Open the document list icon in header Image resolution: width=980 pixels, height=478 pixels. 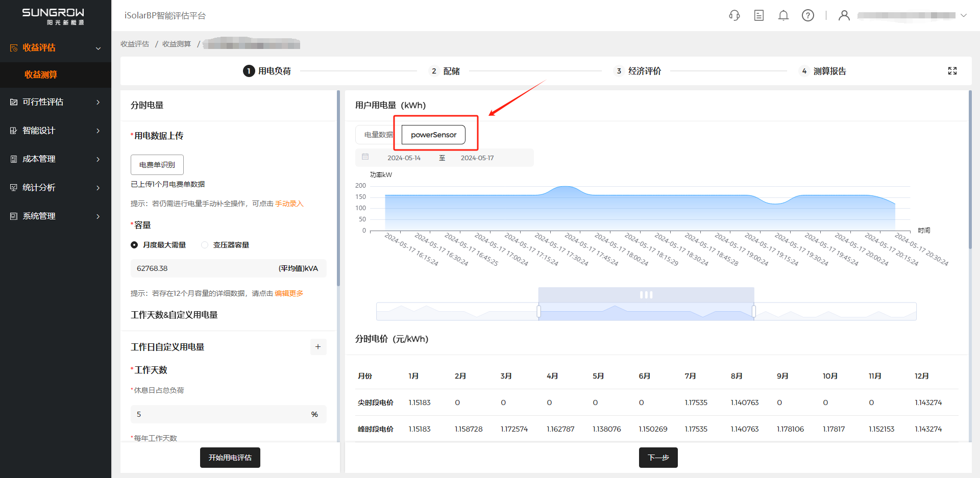[x=759, y=15]
